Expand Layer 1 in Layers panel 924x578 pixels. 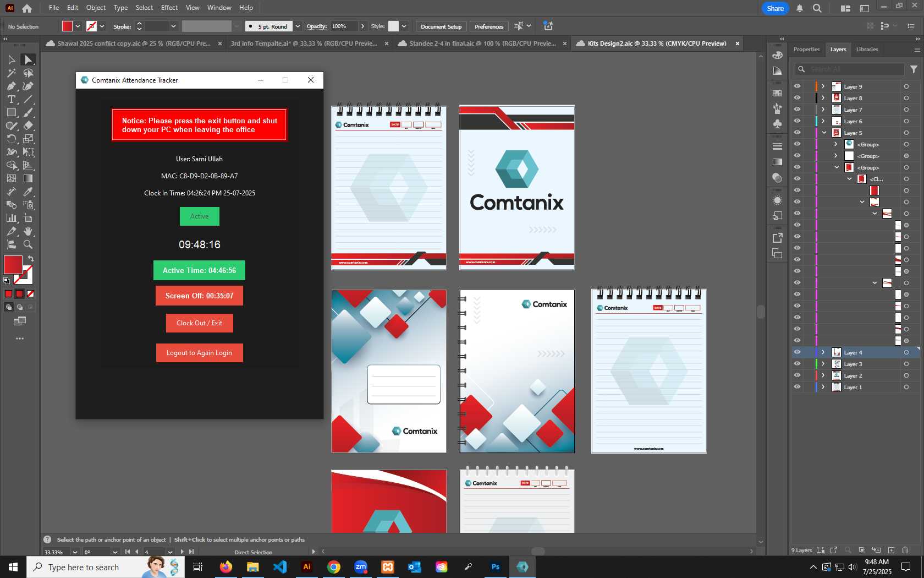coord(823,387)
